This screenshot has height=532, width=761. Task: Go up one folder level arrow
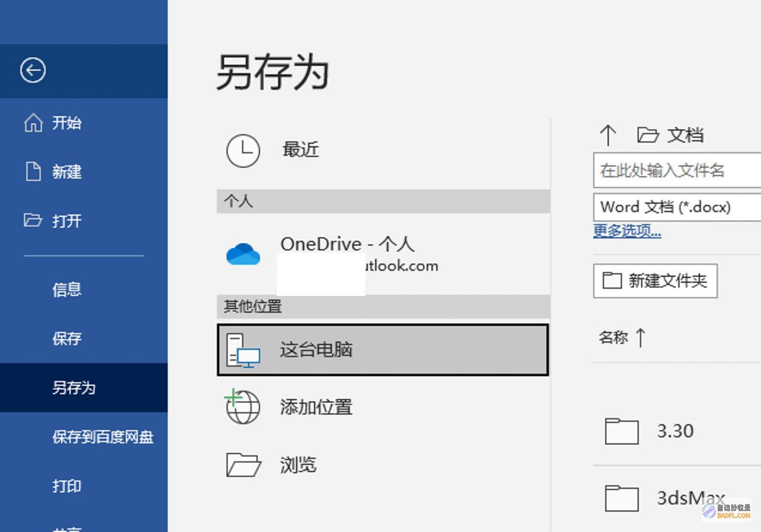click(608, 135)
